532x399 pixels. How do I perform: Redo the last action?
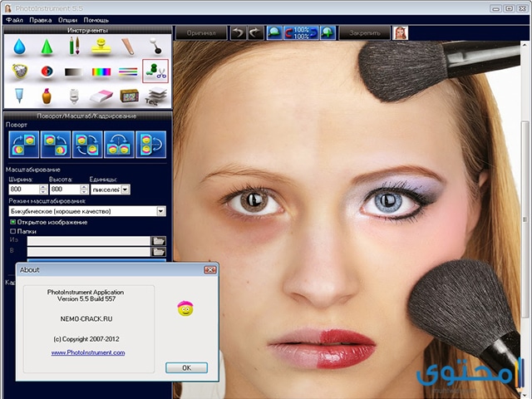pyautogui.click(x=255, y=33)
